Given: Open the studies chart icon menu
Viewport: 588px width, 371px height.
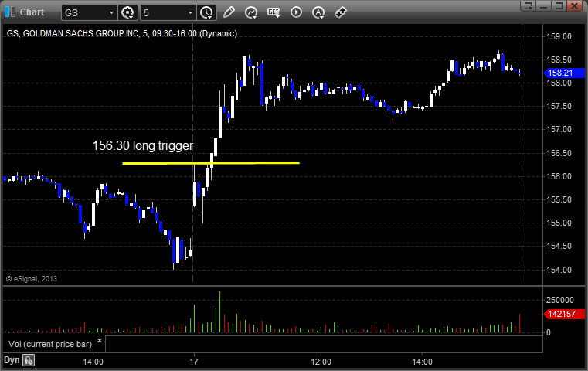Looking at the screenshot, I should pos(251,12).
